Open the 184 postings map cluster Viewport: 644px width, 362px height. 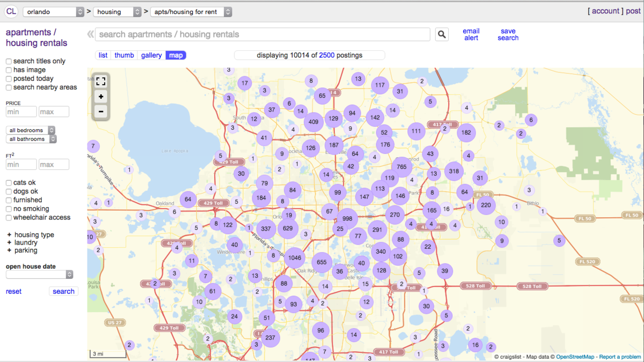(261, 197)
